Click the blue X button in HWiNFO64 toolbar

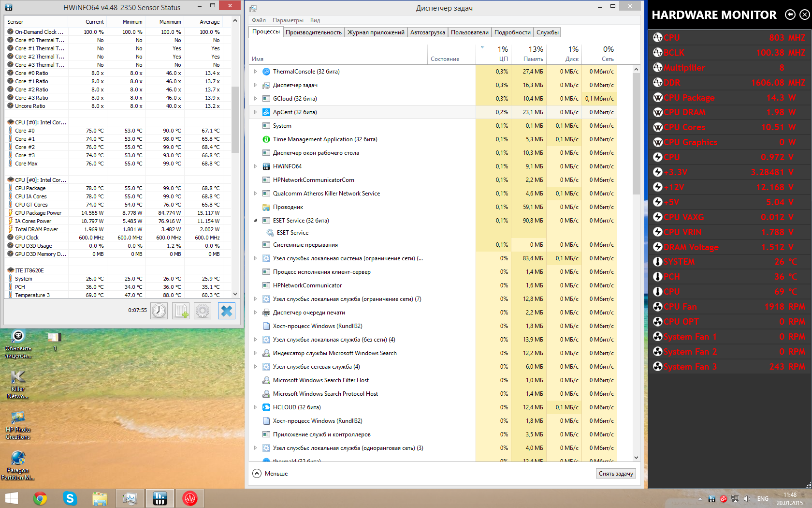pyautogui.click(x=226, y=311)
